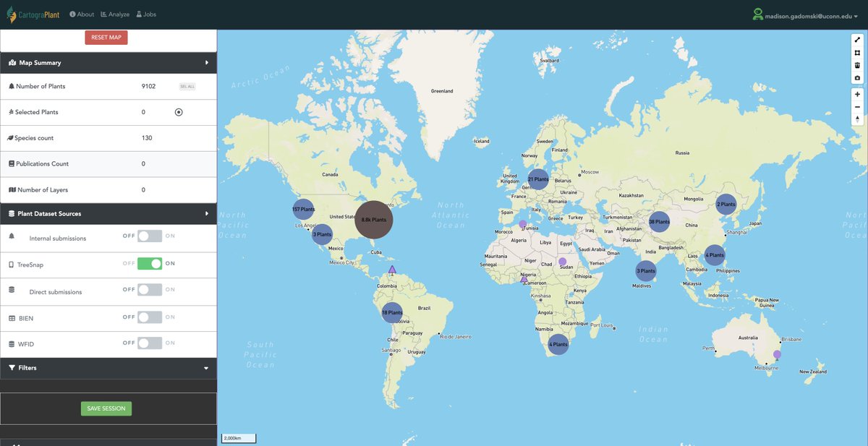This screenshot has width=868, height=446.
Task: Click the trash icon to clear map selections
Action: coord(857,65)
